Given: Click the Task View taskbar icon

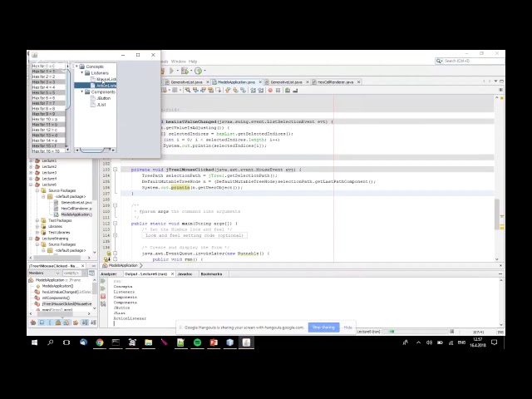Looking at the screenshot, I should point(66,342).
